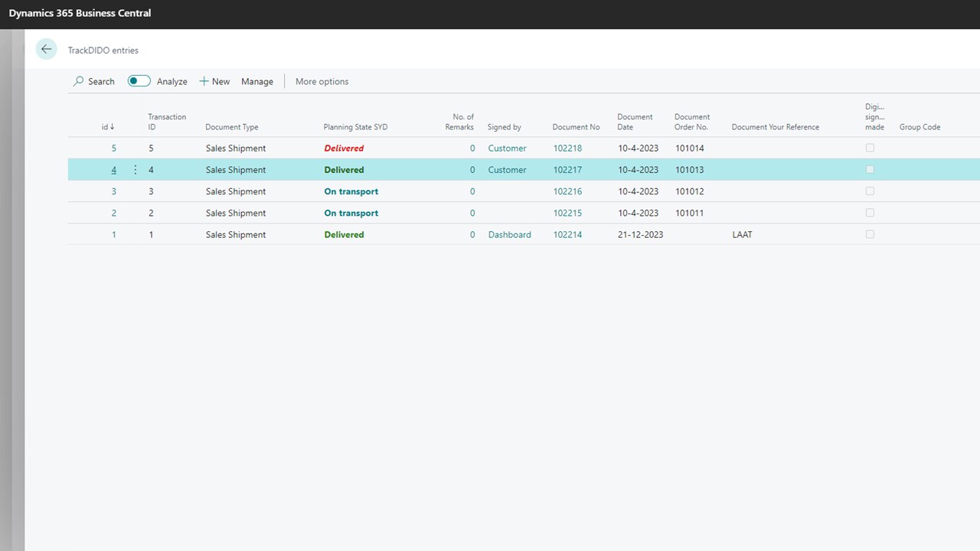Image resolution: width=980 pixels, height=551 pixels.
Task: Click the Search magnifier icon
Action: [78, 81]
